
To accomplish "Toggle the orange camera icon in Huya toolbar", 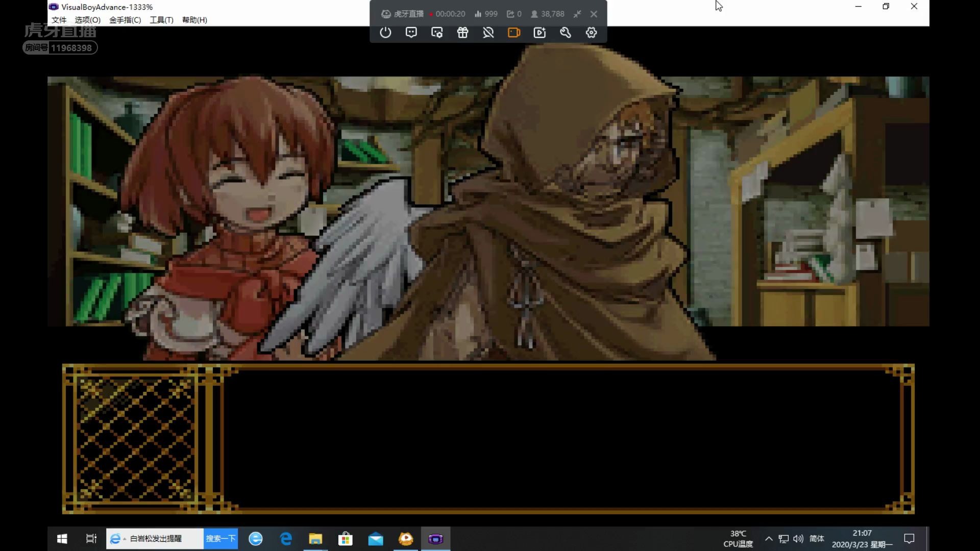I will (x=514, y=33).
